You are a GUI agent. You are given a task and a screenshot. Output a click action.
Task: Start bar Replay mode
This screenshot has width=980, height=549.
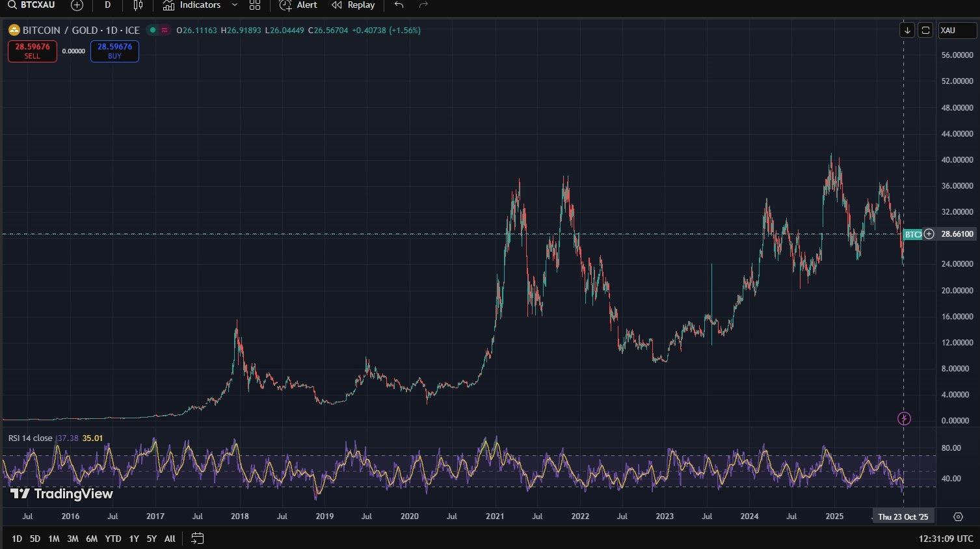click(353, 5)
